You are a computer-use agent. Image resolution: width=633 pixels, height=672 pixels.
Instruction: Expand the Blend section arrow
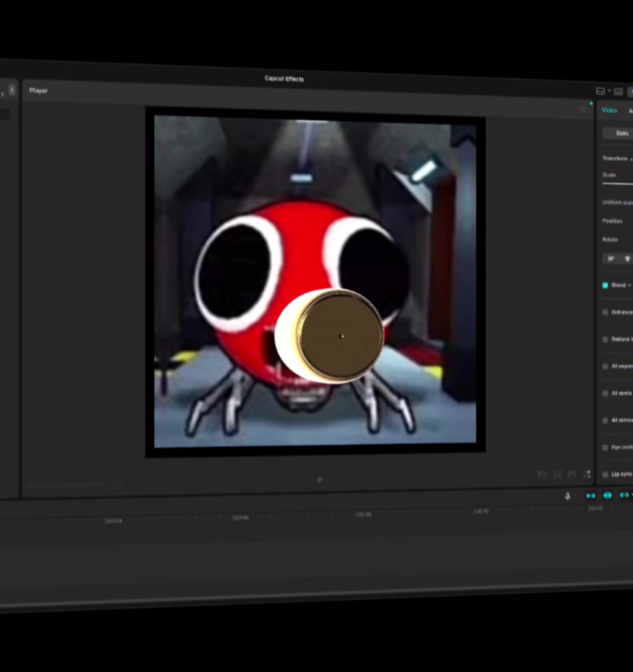(x=629, y=285)
